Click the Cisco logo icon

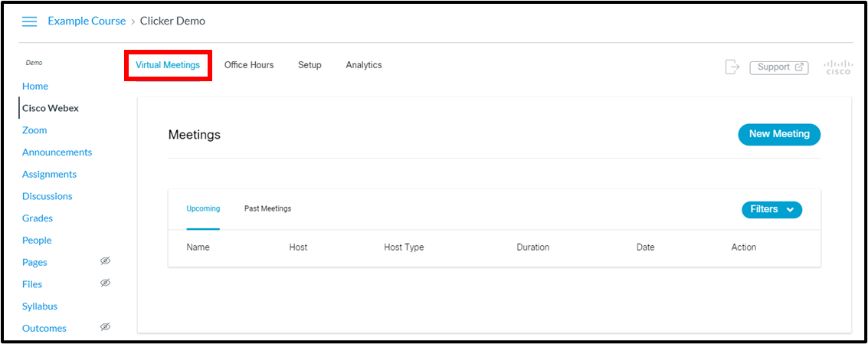coord(837,67)
